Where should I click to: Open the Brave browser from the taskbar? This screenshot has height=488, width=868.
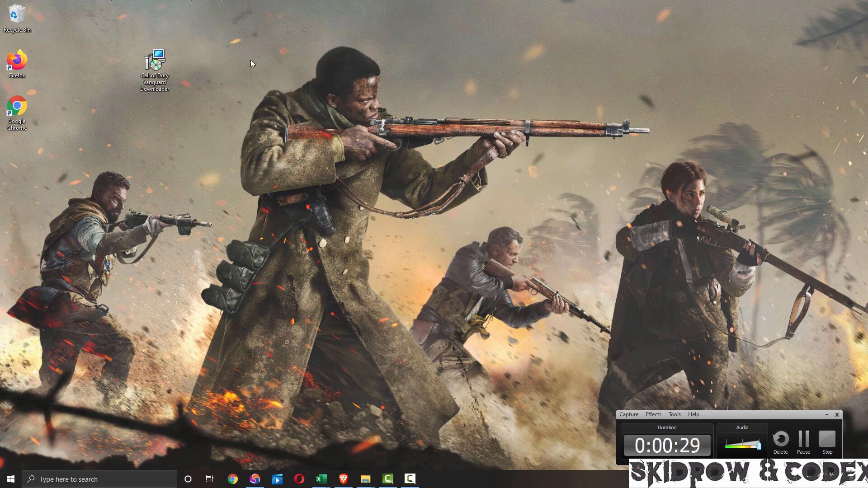tap(343, 479)
